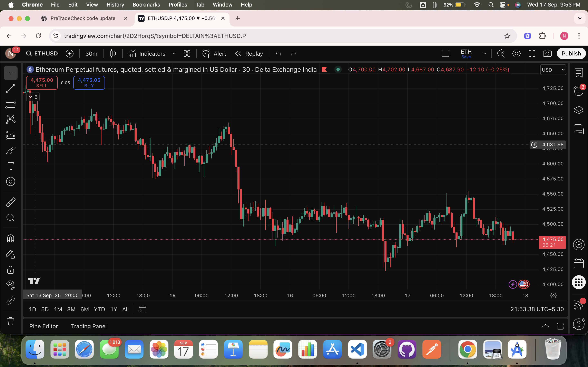The width and height of the screenshot is (588, 367).
Task: Select the Fibonacci retracement tool
Action: pos(10,104)
